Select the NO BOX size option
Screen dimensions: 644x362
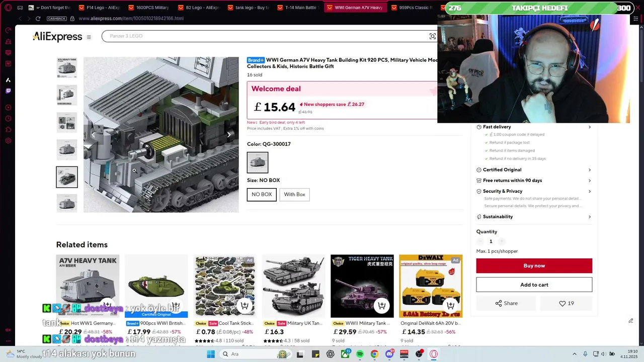(x=262, y=195)
